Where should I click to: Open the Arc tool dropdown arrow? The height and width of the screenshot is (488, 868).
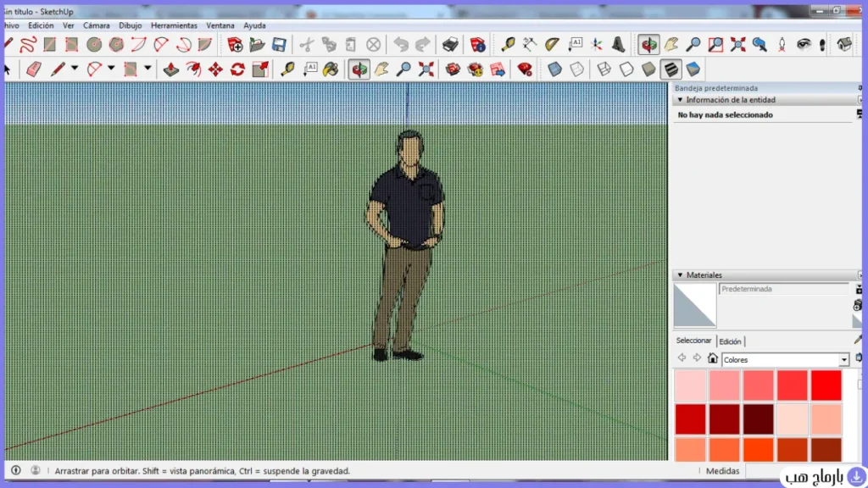point(111,69)
